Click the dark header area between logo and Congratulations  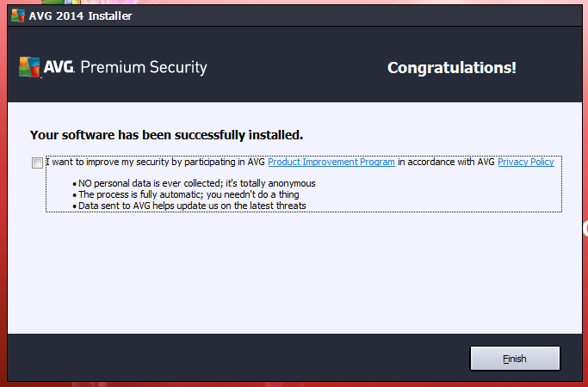click(296, 67)
